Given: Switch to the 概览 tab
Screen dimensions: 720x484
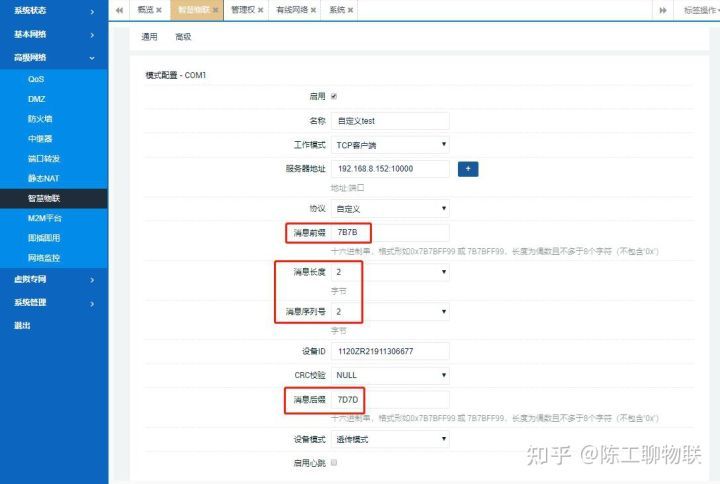Looking at the screenshot, I should (x=146, y=10).
